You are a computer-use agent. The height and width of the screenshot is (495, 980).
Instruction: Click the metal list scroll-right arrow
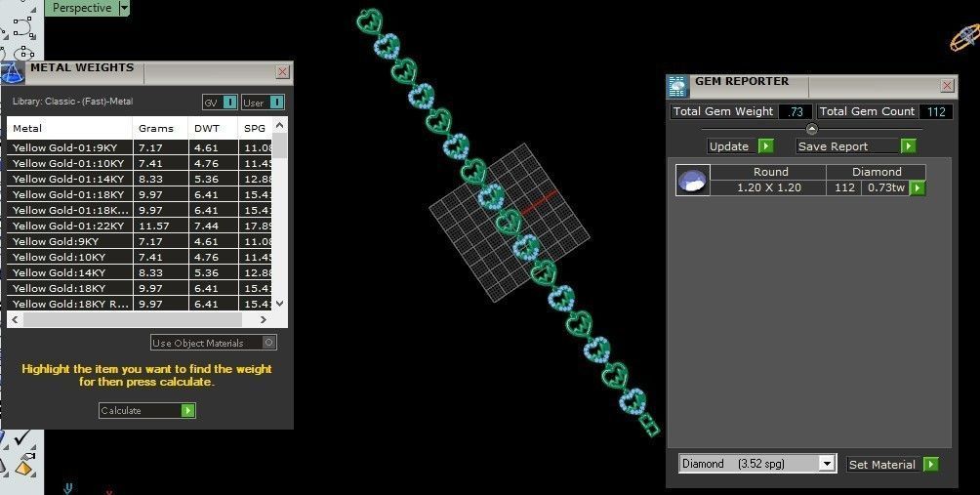coord(264,319)
